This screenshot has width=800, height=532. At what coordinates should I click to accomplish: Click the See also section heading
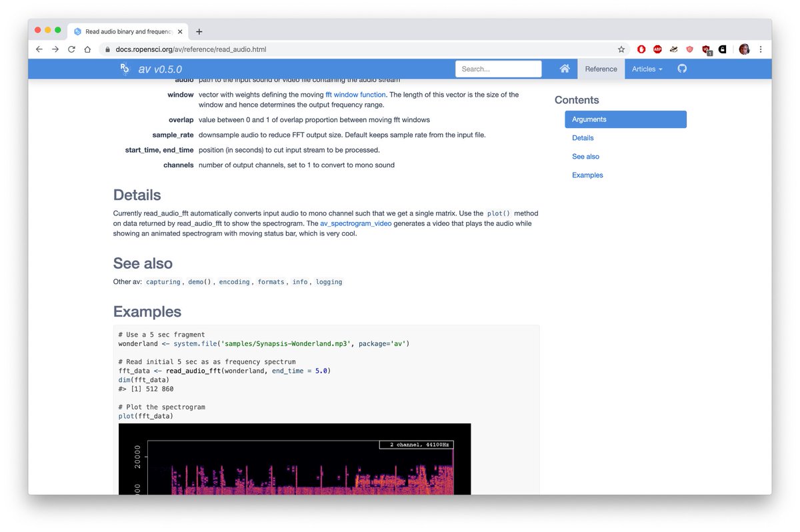(143, 263)
